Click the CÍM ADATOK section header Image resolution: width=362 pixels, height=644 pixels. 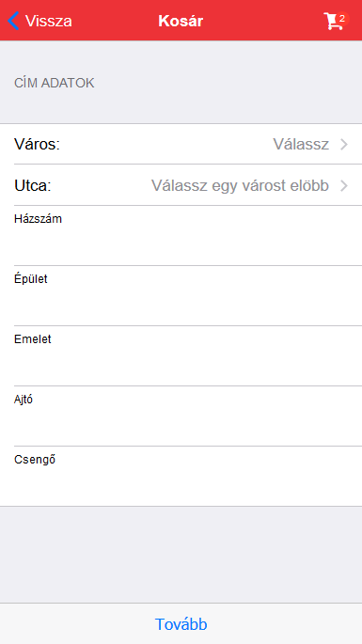pos(55,84)
